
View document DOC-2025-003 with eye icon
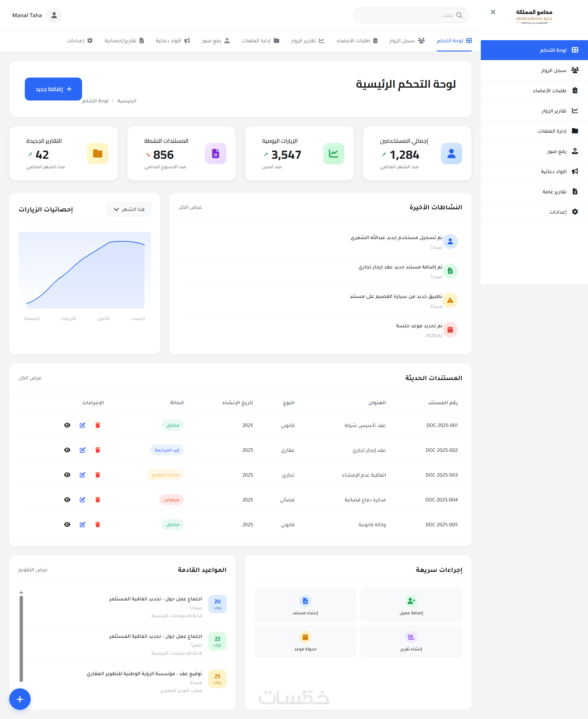(67, 475)
